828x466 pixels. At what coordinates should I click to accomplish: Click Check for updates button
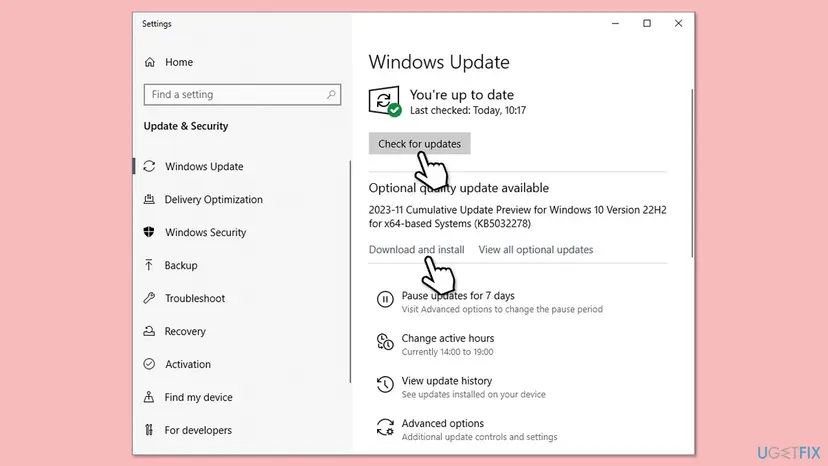click(x=419, y=144)
